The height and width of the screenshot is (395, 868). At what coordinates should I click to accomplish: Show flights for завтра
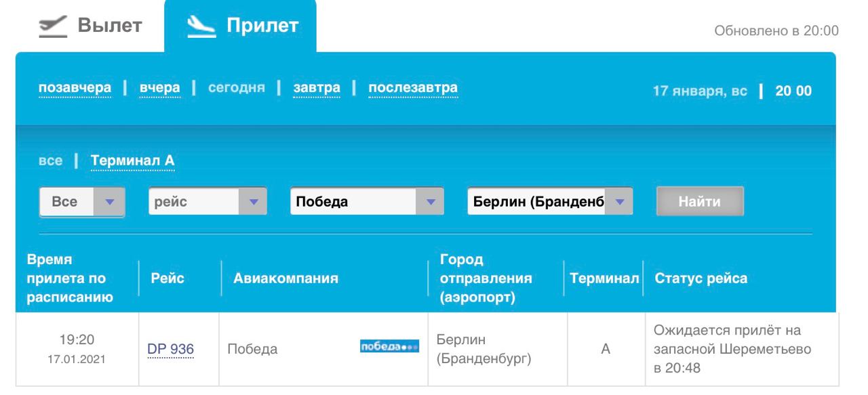316,88
